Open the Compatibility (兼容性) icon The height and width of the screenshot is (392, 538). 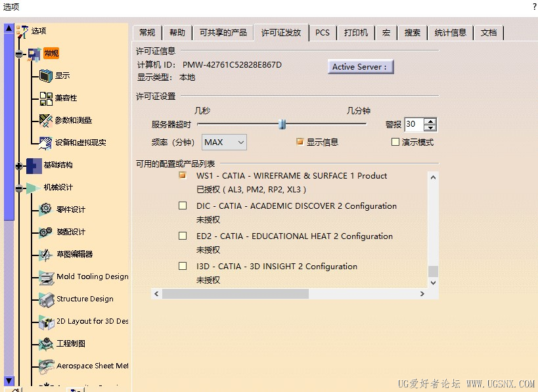click(46, 98)
